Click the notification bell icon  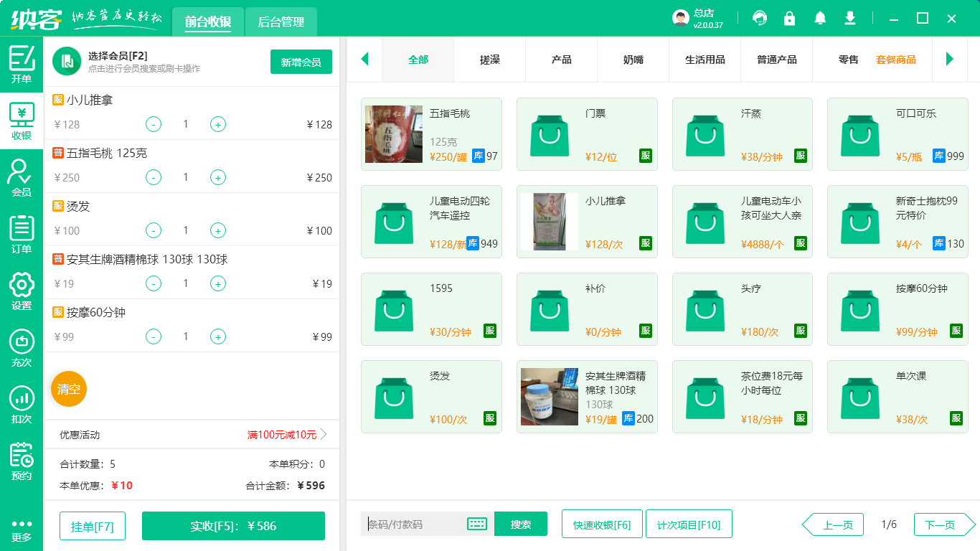[819, 18]
